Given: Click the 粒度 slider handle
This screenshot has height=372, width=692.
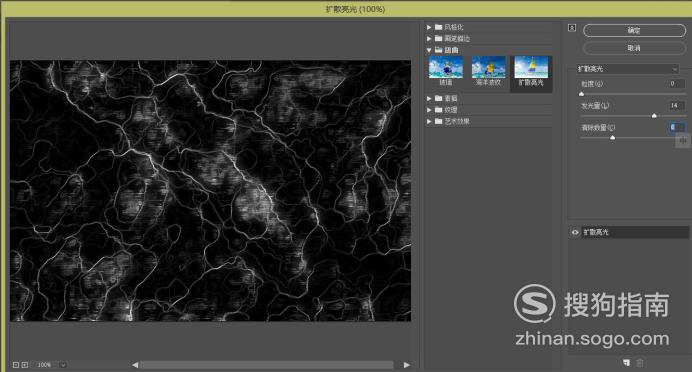Looking at the screenshot, I should coord(581,94).
